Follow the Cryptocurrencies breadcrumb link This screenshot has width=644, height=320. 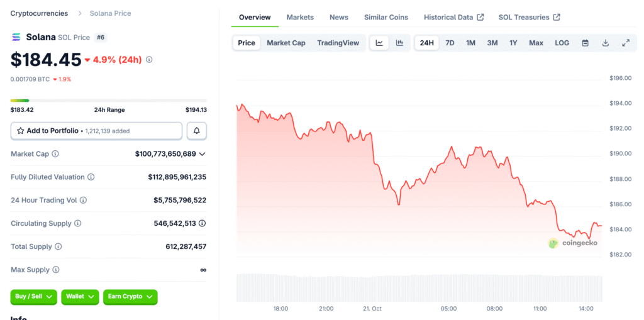tap(39, 13)
